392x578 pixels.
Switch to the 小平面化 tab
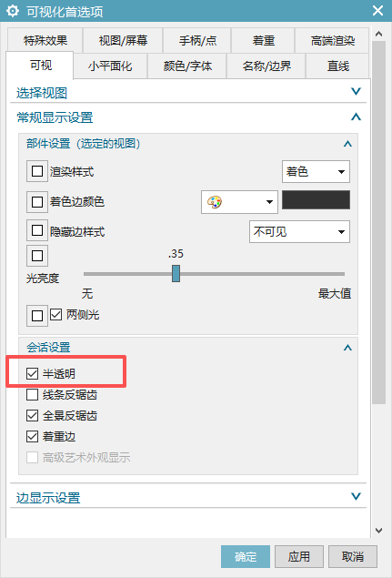tap(110, 66)
